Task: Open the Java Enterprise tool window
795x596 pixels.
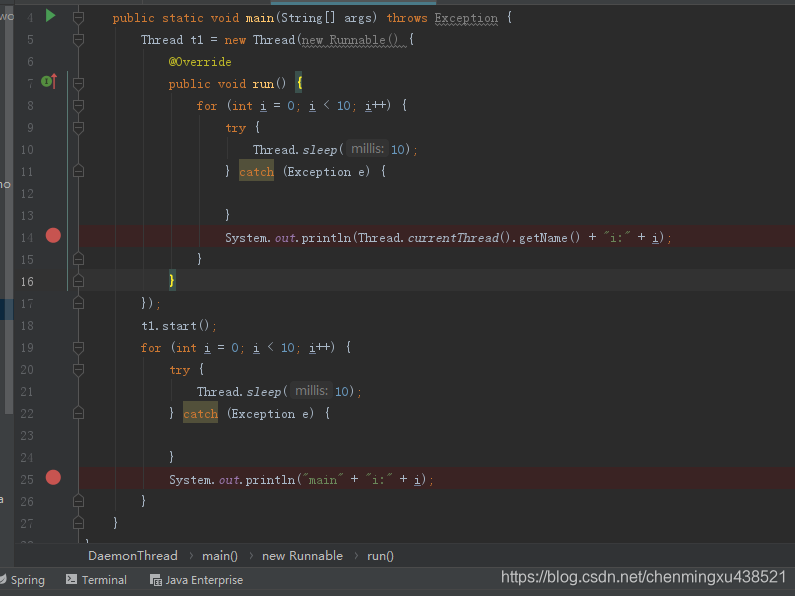Action: pos(197,580)
